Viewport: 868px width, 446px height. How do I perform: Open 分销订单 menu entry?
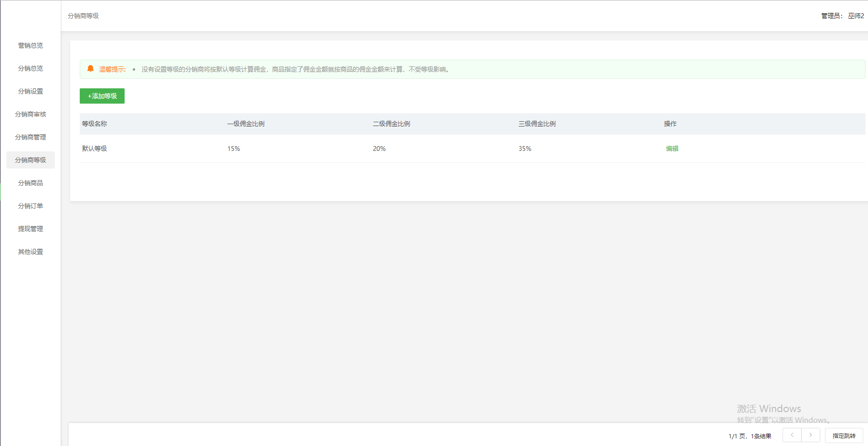click(31, 206)
